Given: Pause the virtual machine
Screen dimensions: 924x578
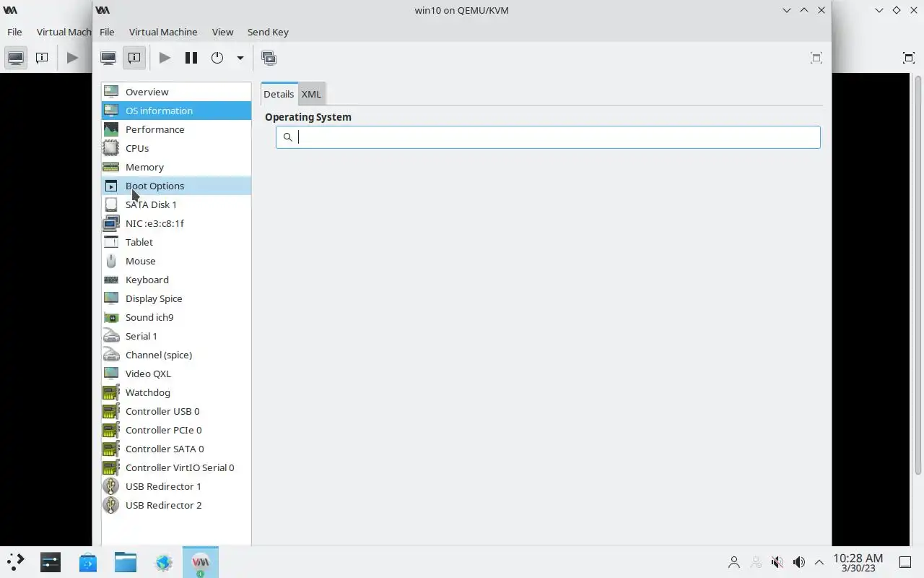Looking at the screenshot, I should coord(191,58).
